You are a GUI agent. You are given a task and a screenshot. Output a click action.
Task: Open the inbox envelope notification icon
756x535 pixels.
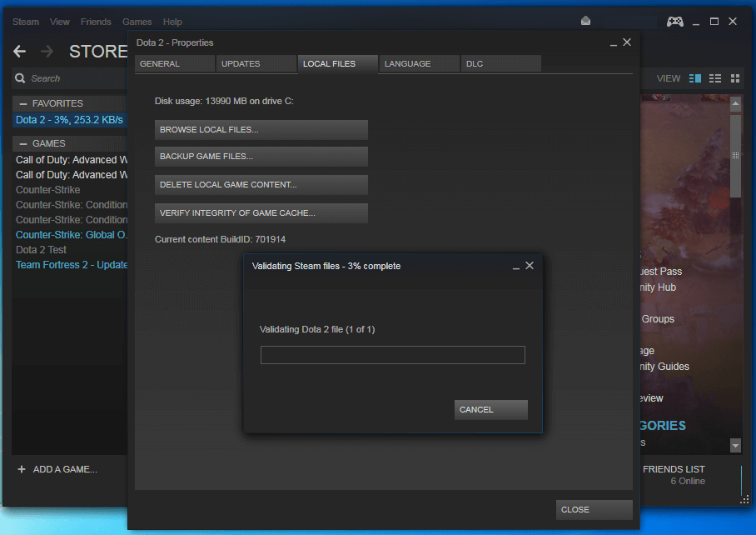pos(585,21)
